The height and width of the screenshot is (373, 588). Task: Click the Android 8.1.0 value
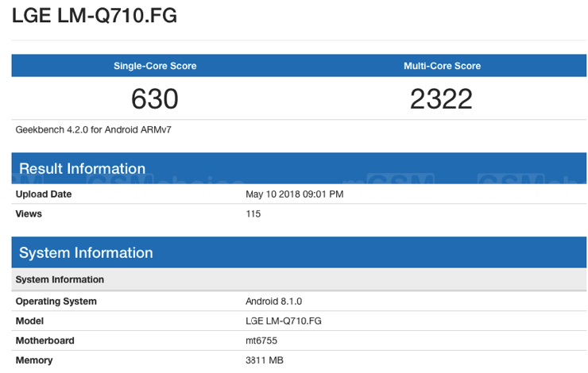pos(274,301)
